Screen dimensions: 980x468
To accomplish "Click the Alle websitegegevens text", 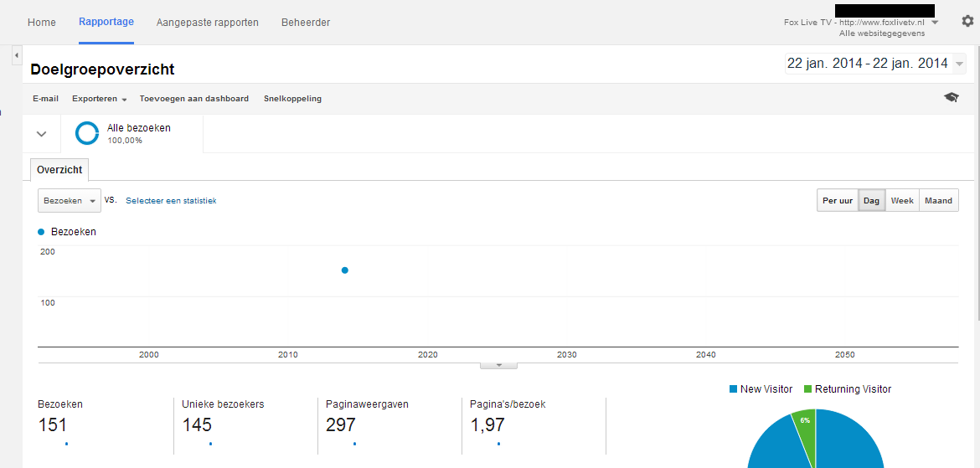I will 882,33.
